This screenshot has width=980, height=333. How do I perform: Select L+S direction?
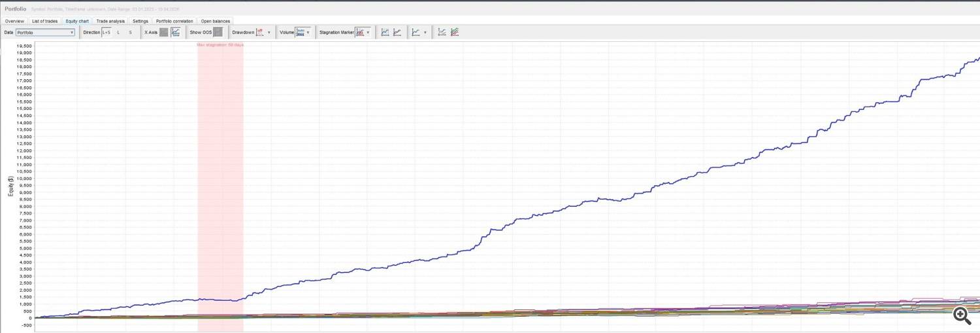coord(106,32)
